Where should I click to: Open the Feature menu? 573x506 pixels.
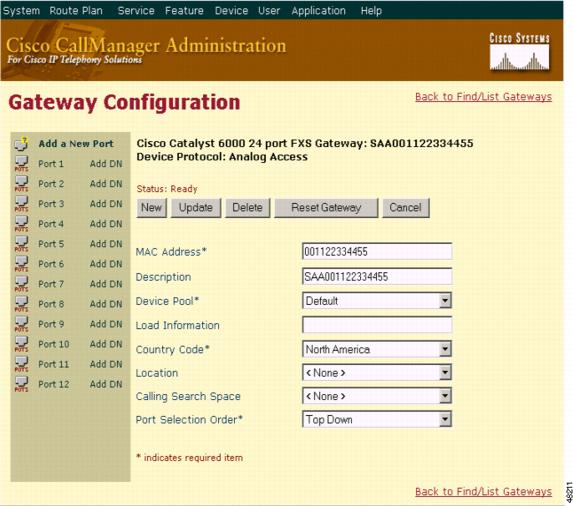[x=184, y=11]
